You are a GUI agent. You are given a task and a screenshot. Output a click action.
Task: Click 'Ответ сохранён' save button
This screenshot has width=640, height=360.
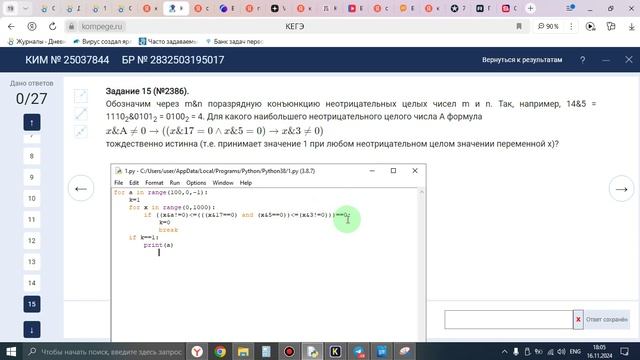[607, 320]
